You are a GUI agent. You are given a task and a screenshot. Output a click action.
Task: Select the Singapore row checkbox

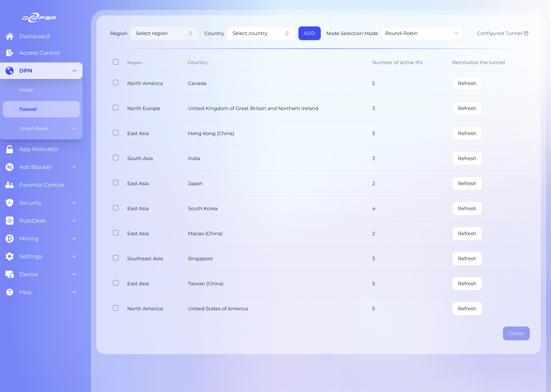(x=116, y=258)
